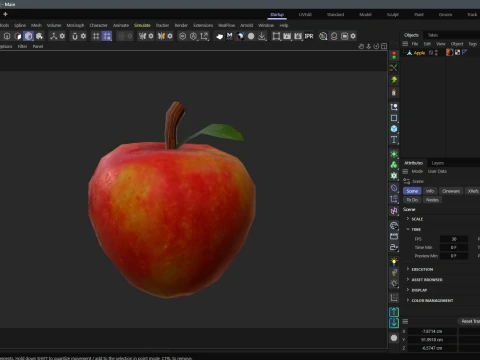Open the viewport Filter menu
The width and height of the screenshot is (480, 360).
(x=22, y=47)
